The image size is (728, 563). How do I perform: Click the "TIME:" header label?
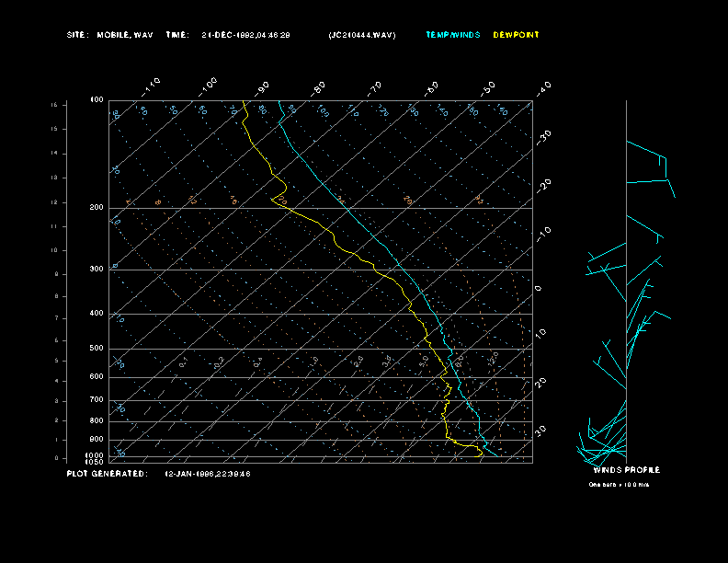click(177, 35)
